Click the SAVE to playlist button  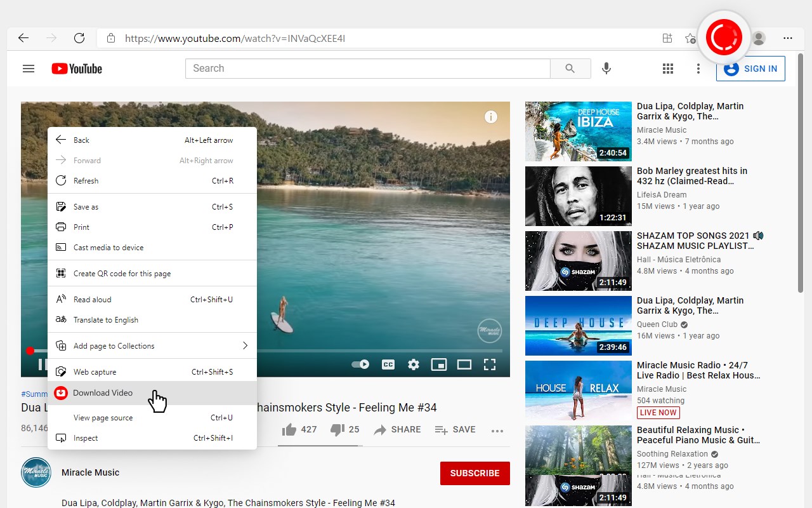point(455,430)
